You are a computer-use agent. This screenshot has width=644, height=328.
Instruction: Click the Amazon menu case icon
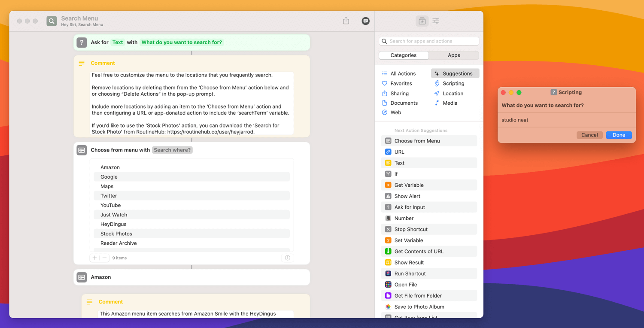(x=82, y=277)
